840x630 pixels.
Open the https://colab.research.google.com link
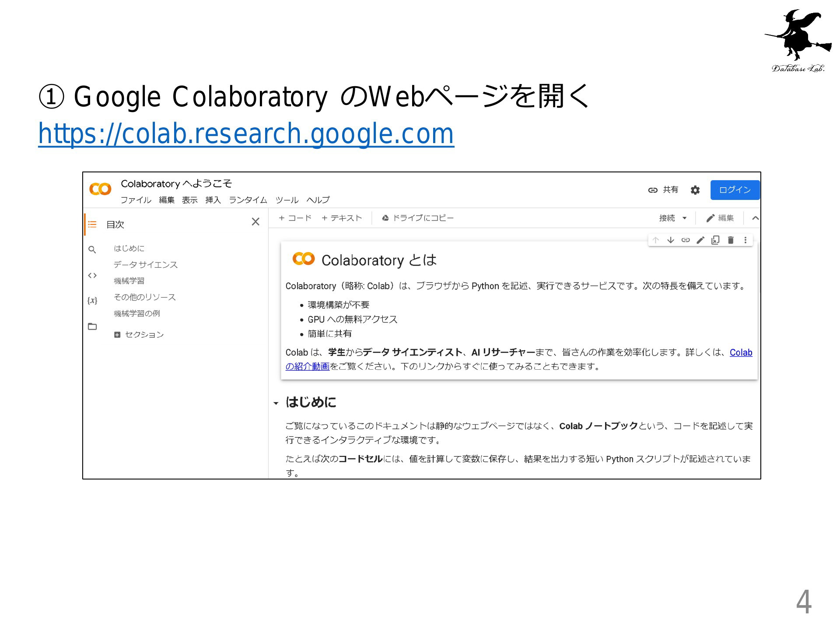click(x=246, y=133)
